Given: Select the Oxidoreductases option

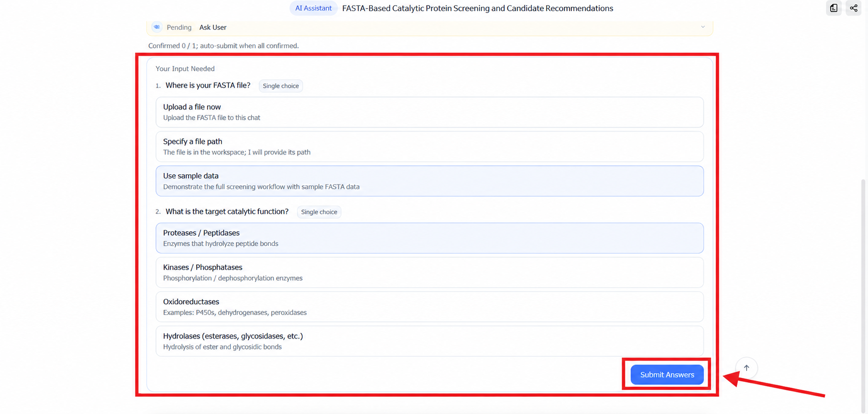Looking at the screenshot, I should coord(429,307).
